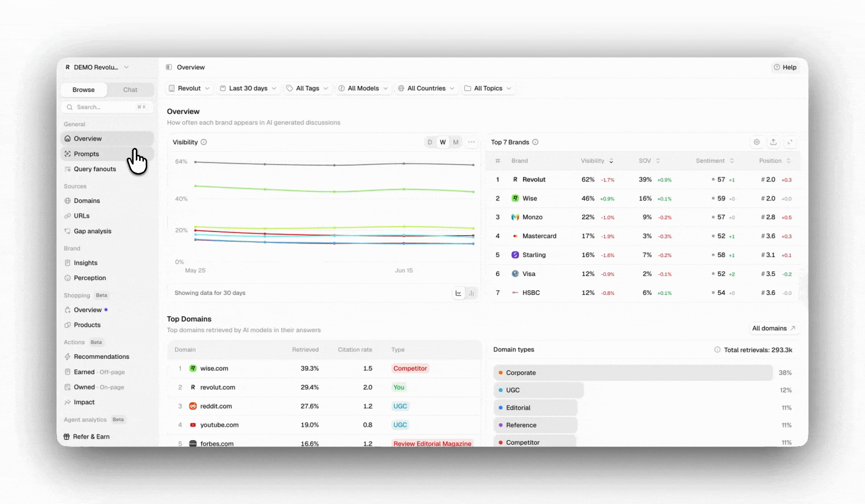This screenshot has height=504, width=865.
Task: Click the info icon by Total retrievals
Action: pos(717,350)
